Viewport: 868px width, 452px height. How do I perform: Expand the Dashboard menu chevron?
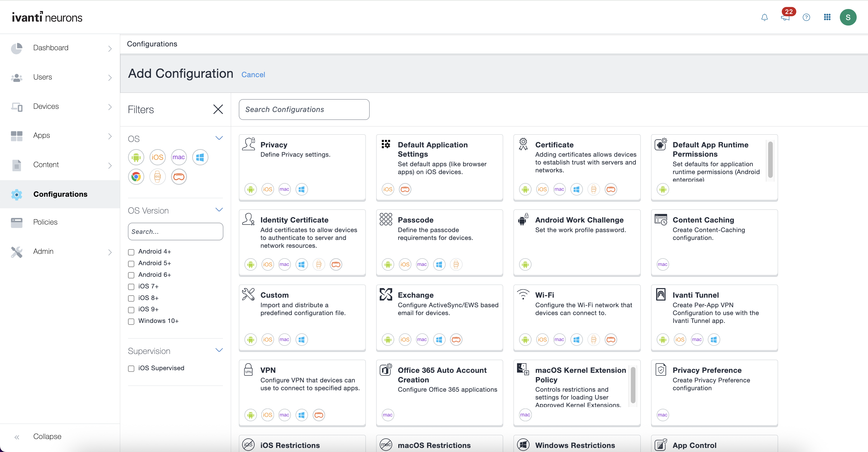pyautogui.click(x=110, y=48)
